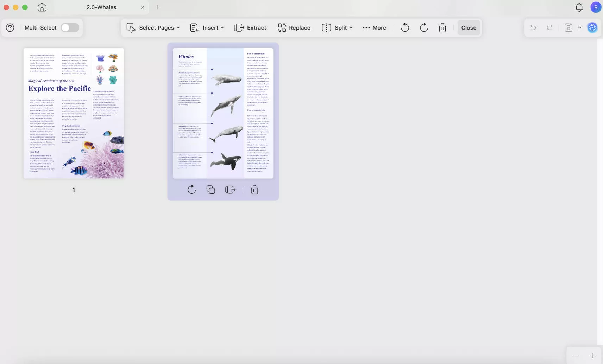
Task: Close the page organizer view
Action: (x=469, y=27)
